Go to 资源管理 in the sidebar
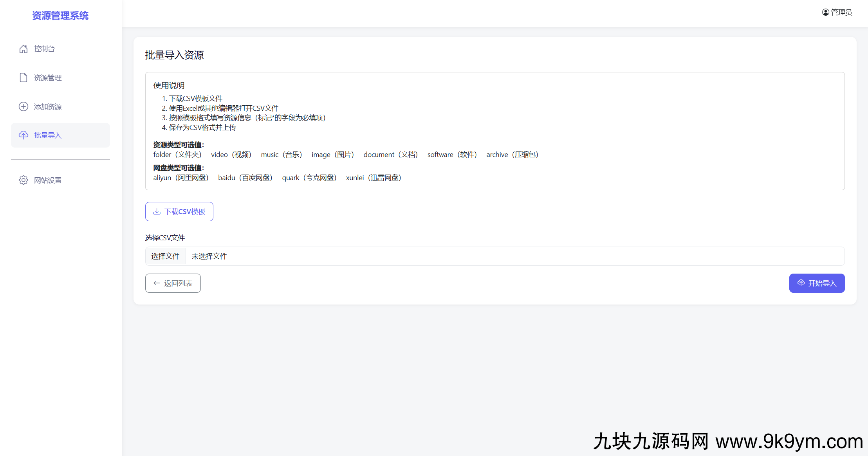The width and height of the screenshot is (868, 456). point(48,78)
